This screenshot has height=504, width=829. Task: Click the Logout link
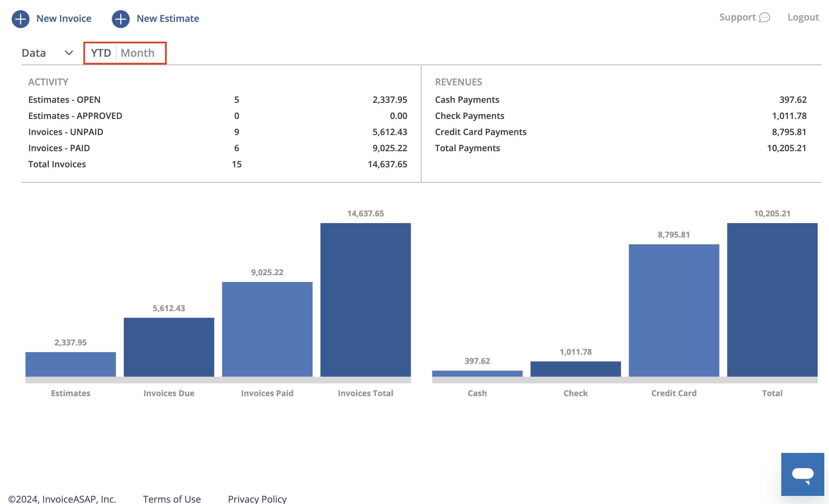(803, 17)
